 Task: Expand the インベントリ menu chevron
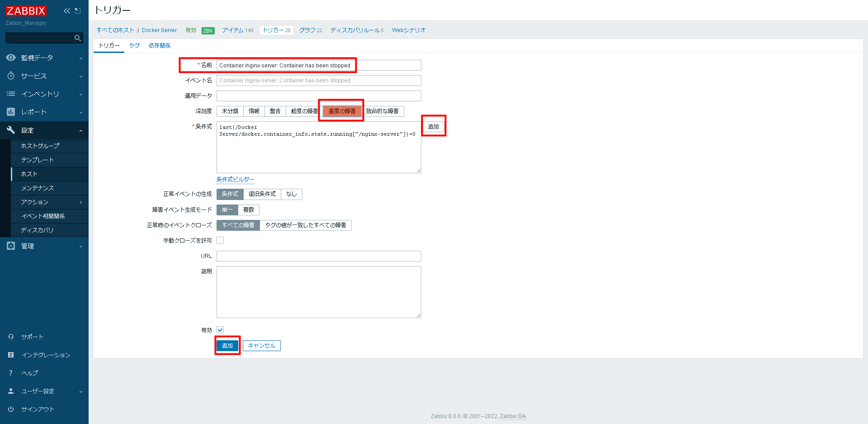click(81, 94)
